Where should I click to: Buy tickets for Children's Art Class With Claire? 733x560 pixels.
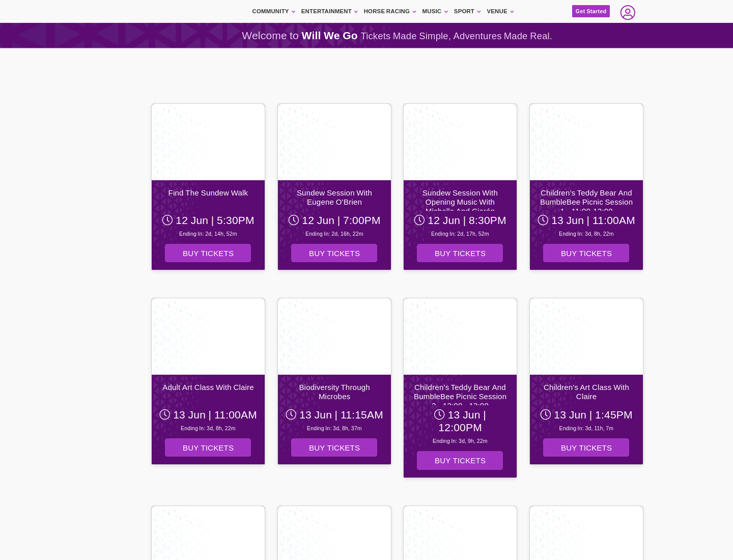(586, 447)
